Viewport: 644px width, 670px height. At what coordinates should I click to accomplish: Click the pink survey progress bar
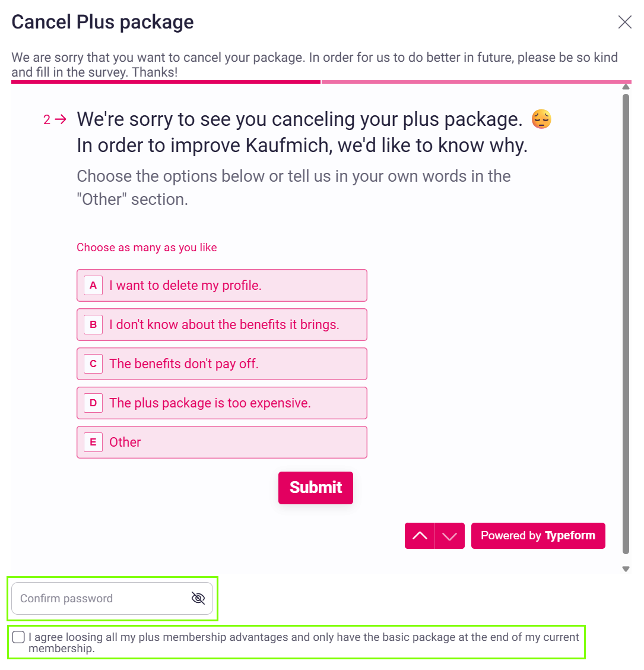tap(321, 81)
